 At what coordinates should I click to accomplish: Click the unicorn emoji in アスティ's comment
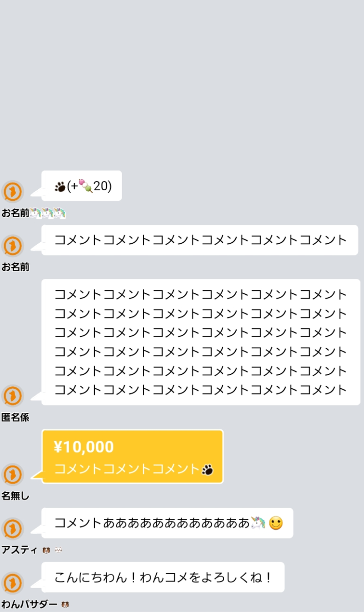click(258, 523)
